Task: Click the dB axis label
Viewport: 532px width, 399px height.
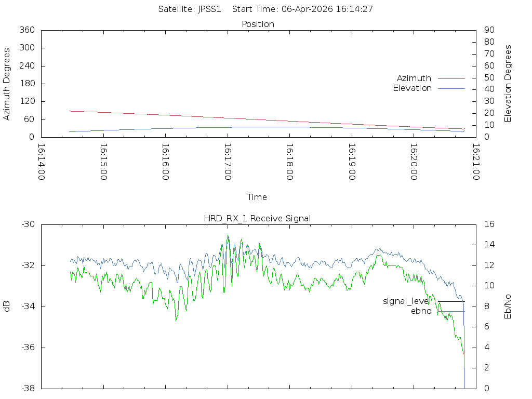Action: (x=7, y=307)
